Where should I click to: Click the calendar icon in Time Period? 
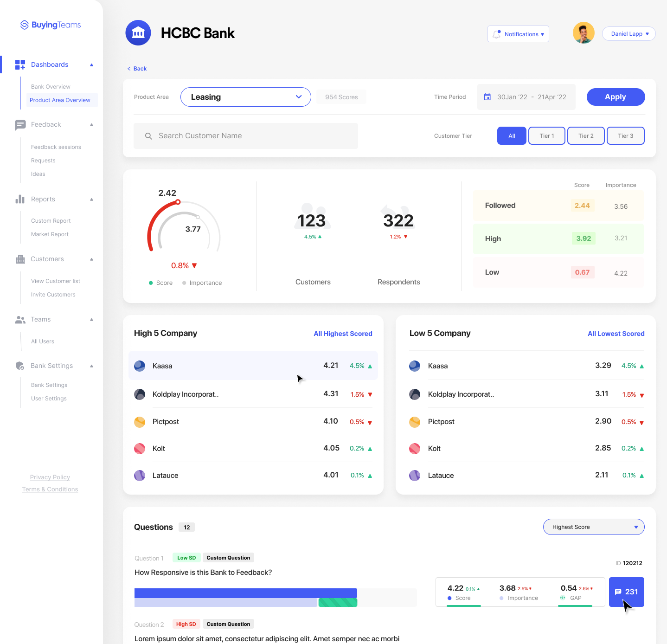[x=487, y=97]
